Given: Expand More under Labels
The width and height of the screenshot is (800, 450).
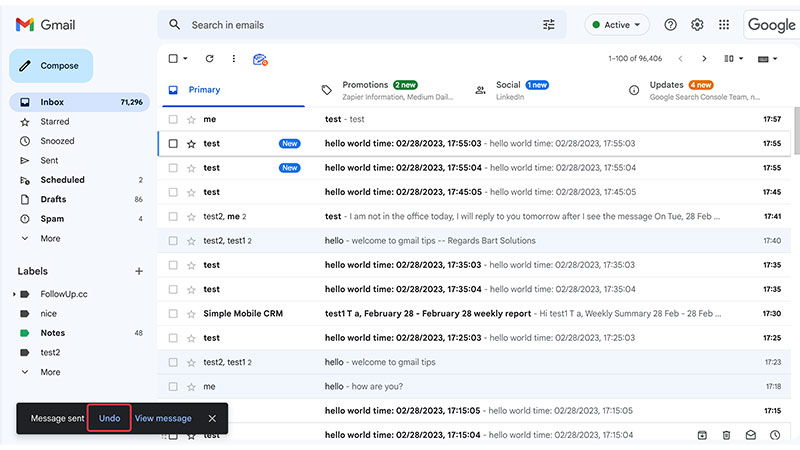Looking at the screenshot, I should [x=50, y=372].
